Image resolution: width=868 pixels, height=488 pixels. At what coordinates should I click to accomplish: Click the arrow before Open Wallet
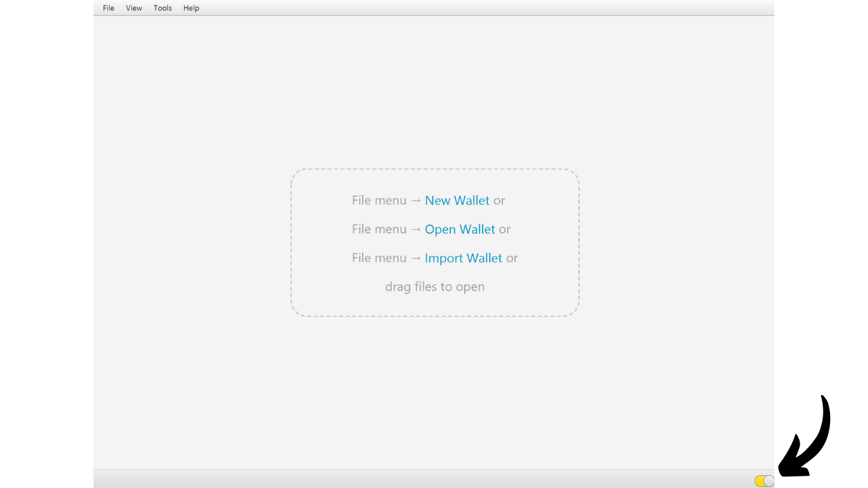[416, 230]
